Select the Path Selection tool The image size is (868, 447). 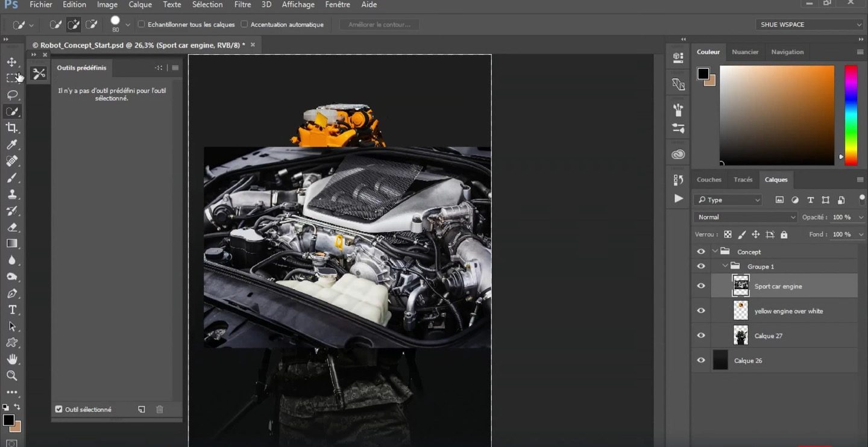click(11, 326)
